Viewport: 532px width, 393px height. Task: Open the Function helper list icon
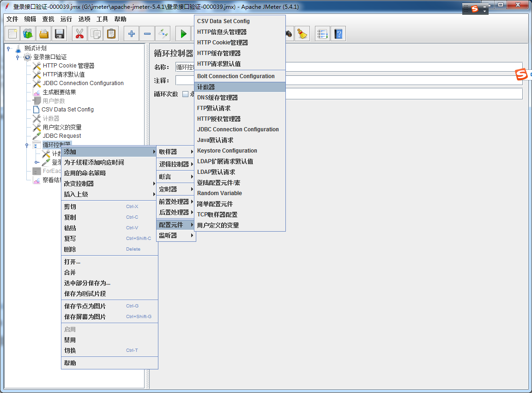pos(322,34)
